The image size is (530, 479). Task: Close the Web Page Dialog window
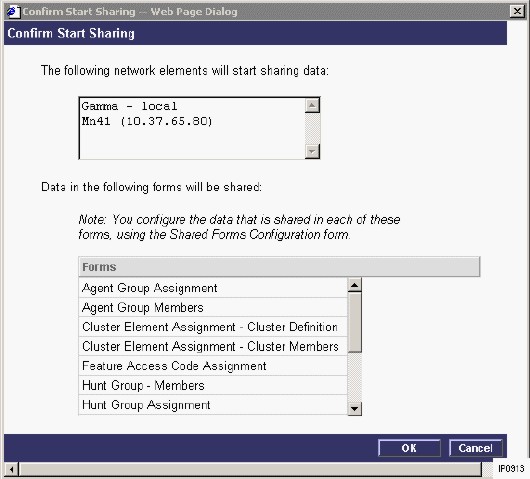pos(517,11)
